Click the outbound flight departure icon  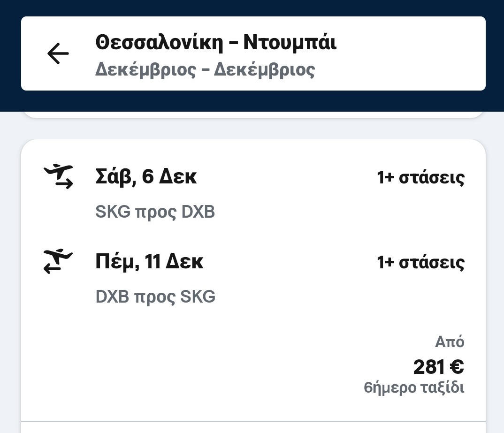point(58,176)
